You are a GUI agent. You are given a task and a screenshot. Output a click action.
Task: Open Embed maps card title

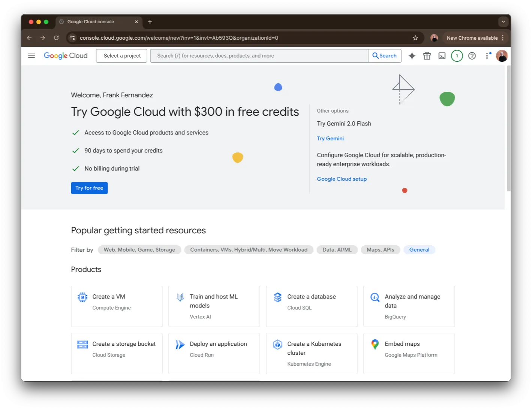click(402, 344)
